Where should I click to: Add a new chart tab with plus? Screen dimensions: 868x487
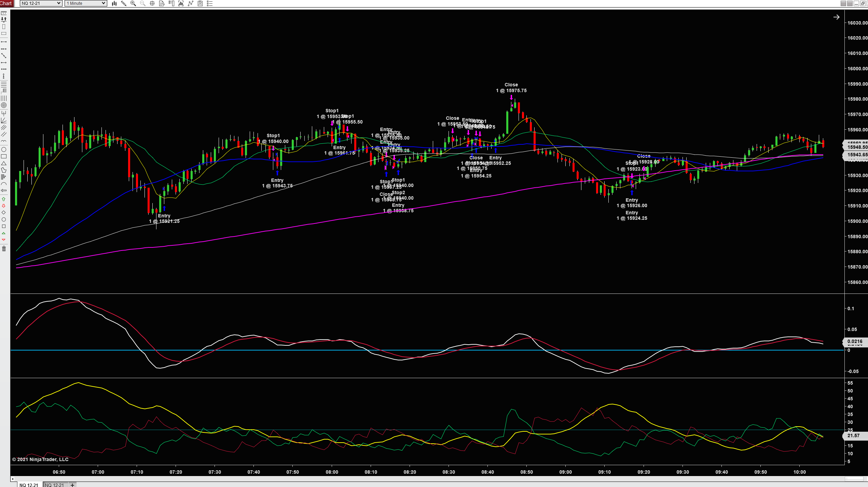pyautogui.click(x=72, y=485)
